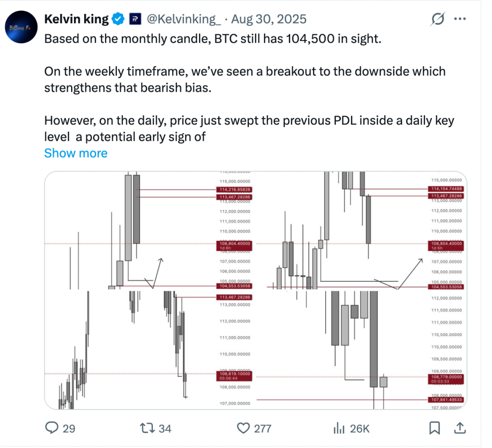Click the share upload icon

point(459,428)
